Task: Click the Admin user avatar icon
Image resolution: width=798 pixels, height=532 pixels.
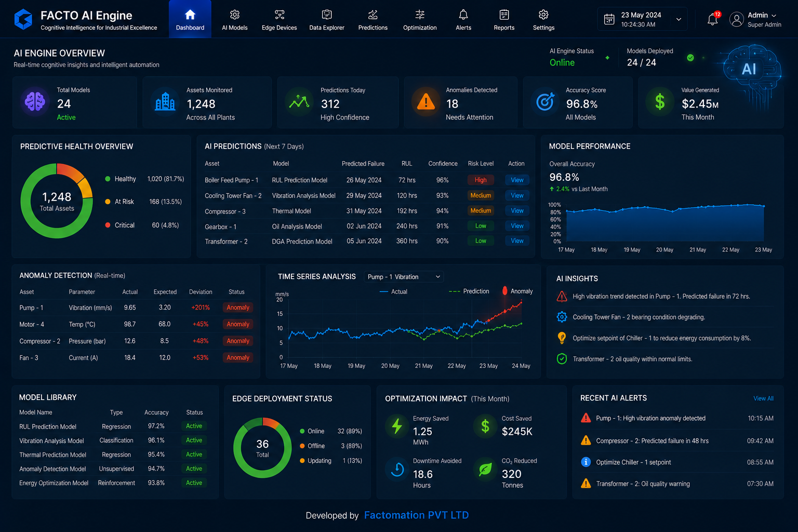Action: [x=736, y=19]
